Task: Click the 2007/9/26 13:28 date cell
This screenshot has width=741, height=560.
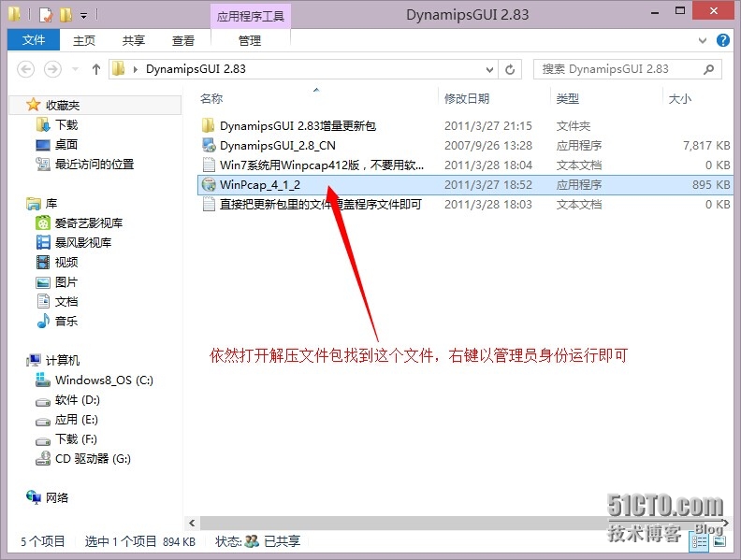Action: 488,146
